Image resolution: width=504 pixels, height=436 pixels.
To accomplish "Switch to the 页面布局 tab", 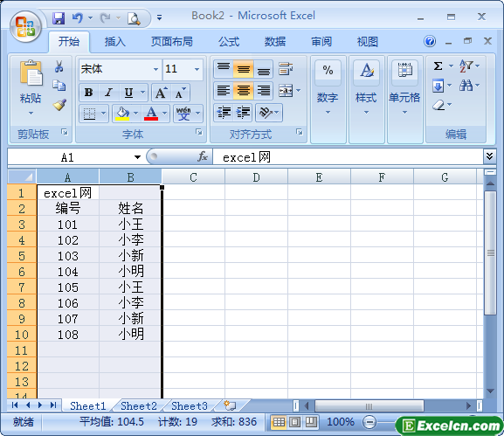I will pos(172,41).
